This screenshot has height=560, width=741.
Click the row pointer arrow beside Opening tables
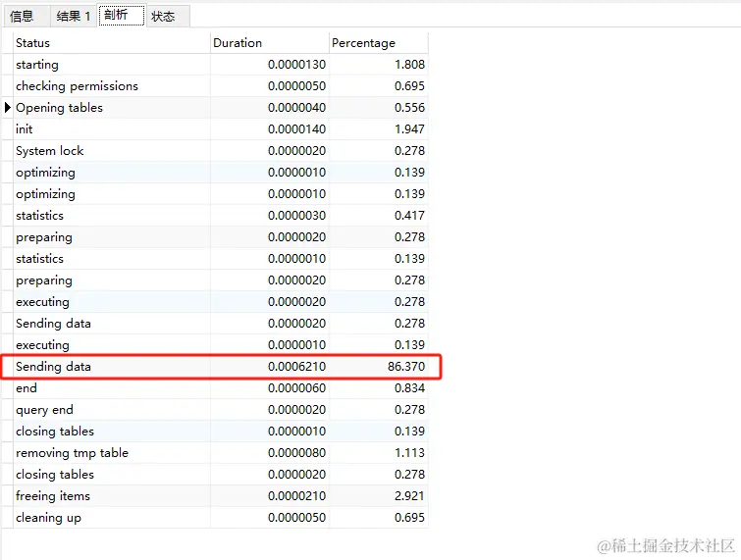click(x=8, y=108)
